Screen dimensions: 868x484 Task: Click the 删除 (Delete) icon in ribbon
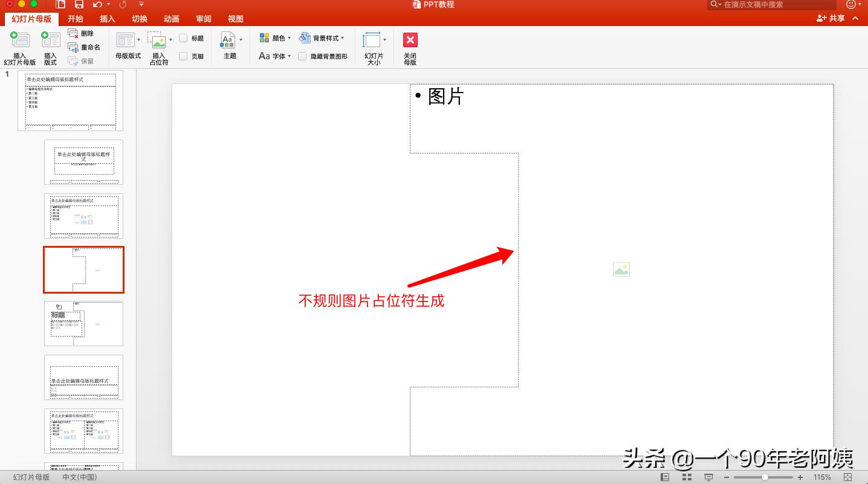83,34
